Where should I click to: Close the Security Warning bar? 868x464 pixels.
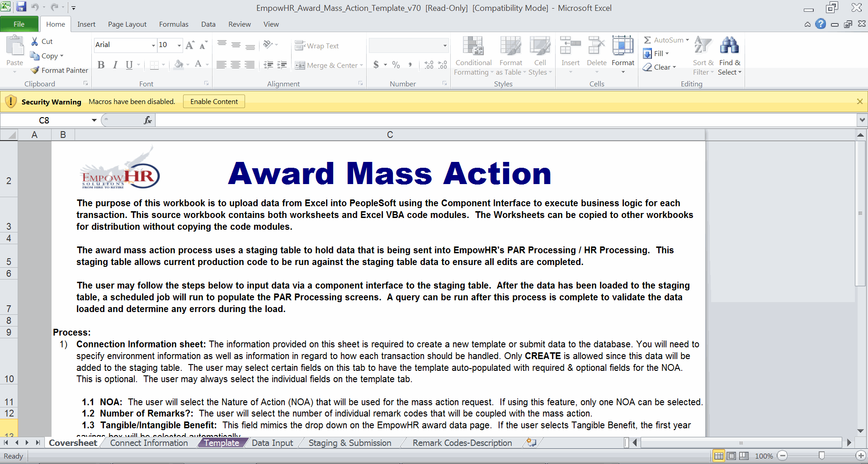859,101
